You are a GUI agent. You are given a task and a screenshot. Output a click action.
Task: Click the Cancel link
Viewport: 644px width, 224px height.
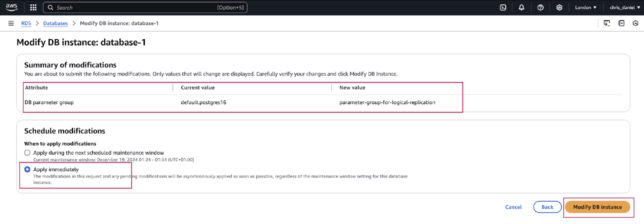(x=513, y=207)
